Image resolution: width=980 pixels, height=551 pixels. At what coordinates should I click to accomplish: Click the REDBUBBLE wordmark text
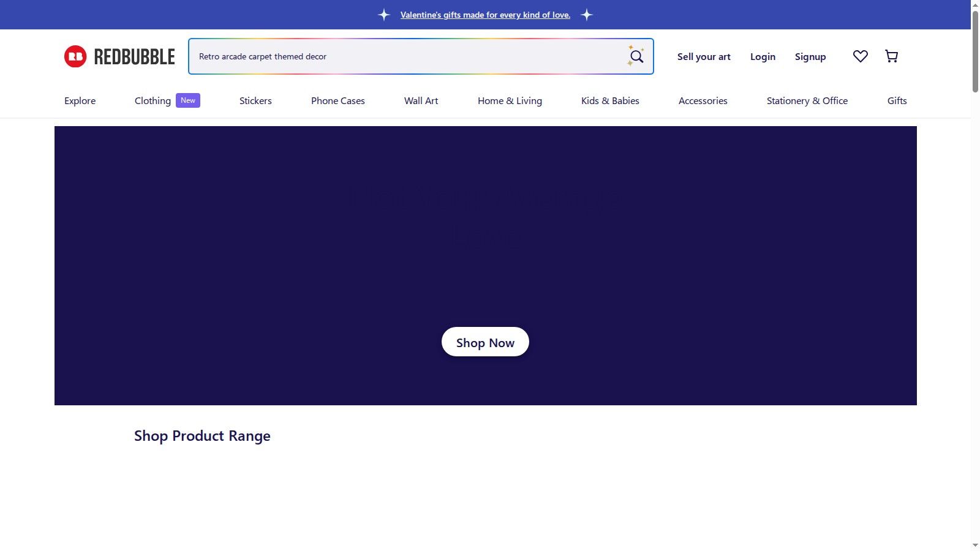tap(134, 57)
